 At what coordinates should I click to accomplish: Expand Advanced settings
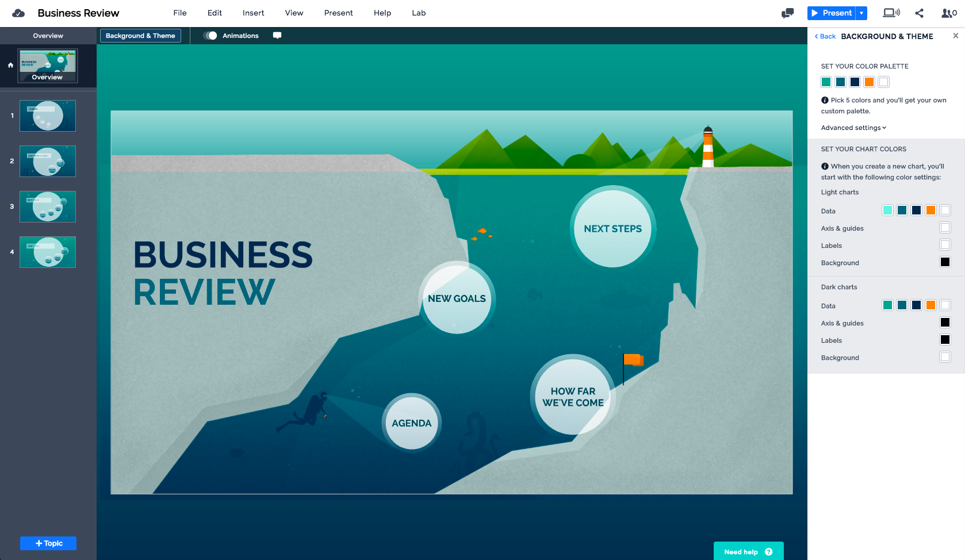[x=853, y=128]
